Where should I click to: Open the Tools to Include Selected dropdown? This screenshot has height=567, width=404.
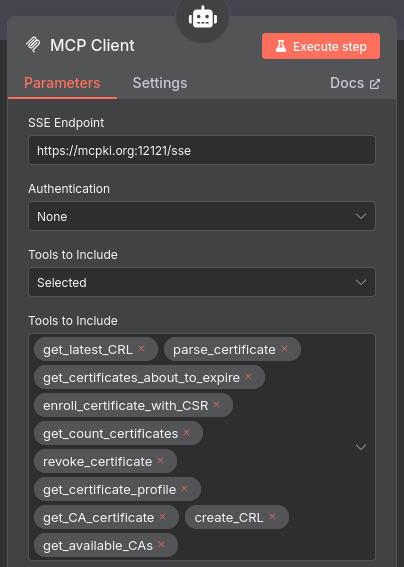202,282
